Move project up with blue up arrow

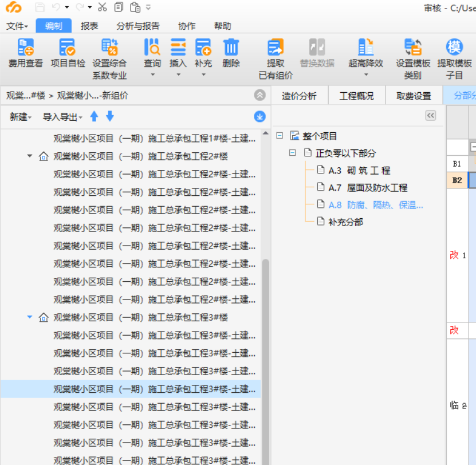pos(94,116)
